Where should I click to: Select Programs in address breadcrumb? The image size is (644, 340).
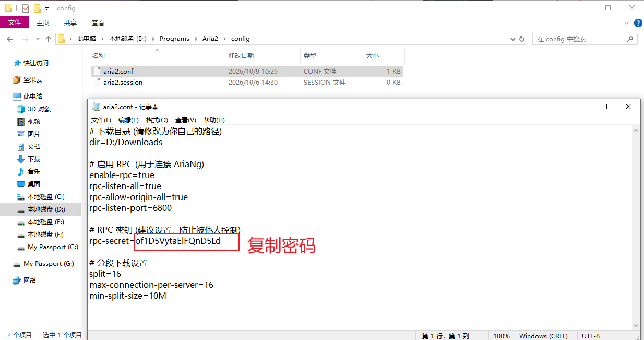click(174, 39)
